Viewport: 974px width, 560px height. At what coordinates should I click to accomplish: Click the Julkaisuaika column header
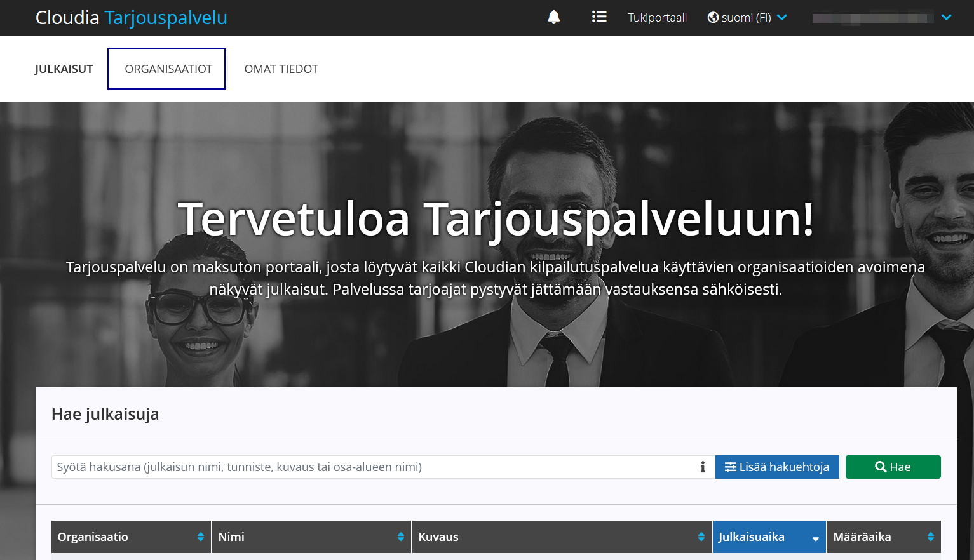(x=769, y=537)
